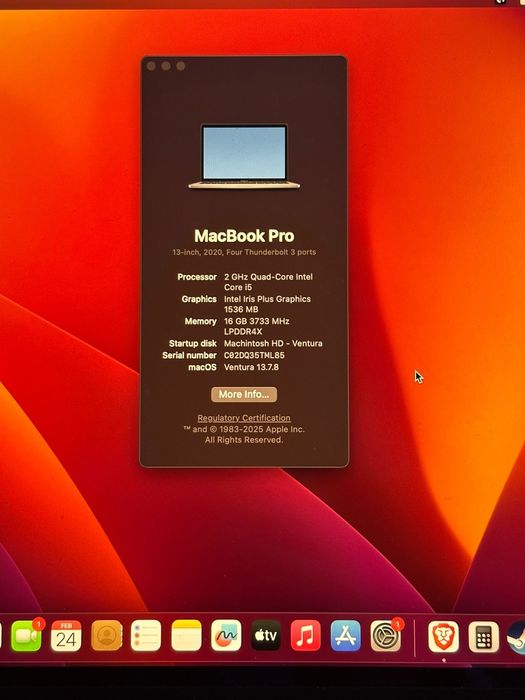Open the Regulatory Certification link

pos(244,418)
